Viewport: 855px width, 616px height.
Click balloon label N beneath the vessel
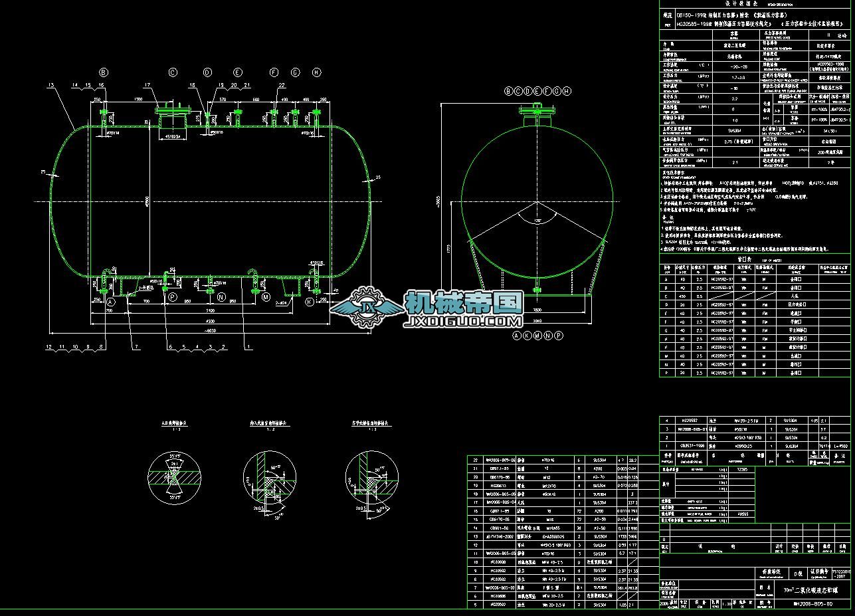tap(220, 298)
